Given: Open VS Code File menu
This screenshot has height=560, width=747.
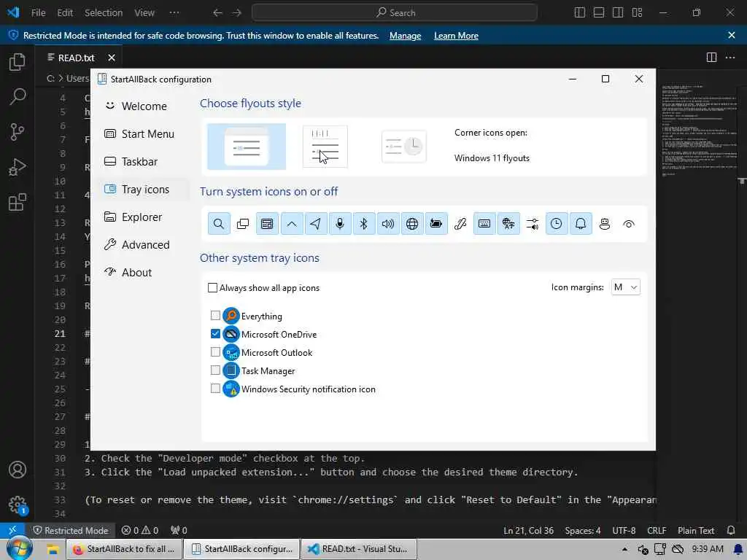Looking at the screenshot, I should (38, 13).
